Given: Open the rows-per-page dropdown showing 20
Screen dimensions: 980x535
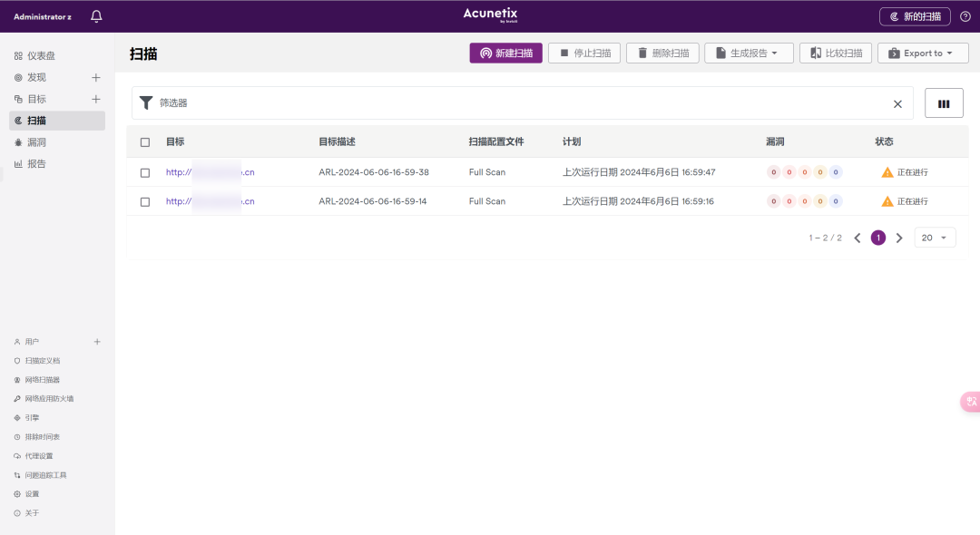Looking at the screenshot, I should click(935, 238).
